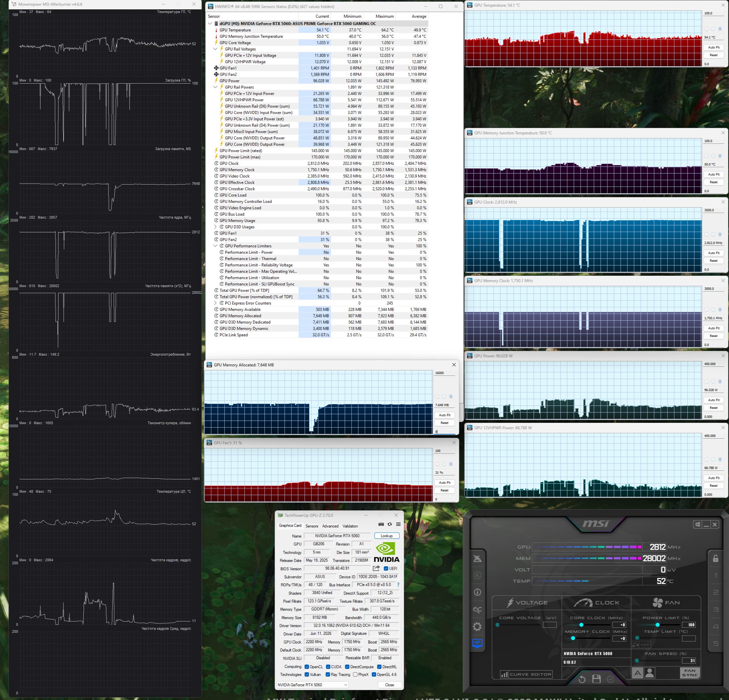
Task: Click the Lookup button in GPU-Z
Action: [387, 536]
